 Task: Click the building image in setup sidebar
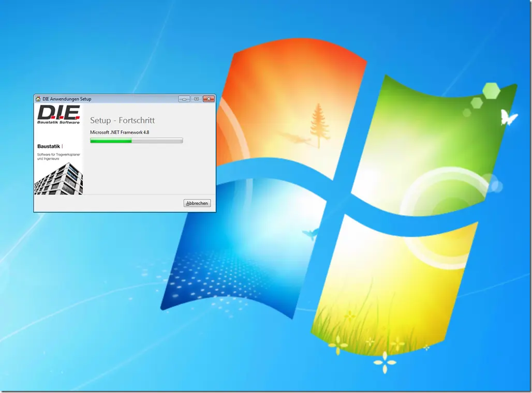[x=58, y=179]
